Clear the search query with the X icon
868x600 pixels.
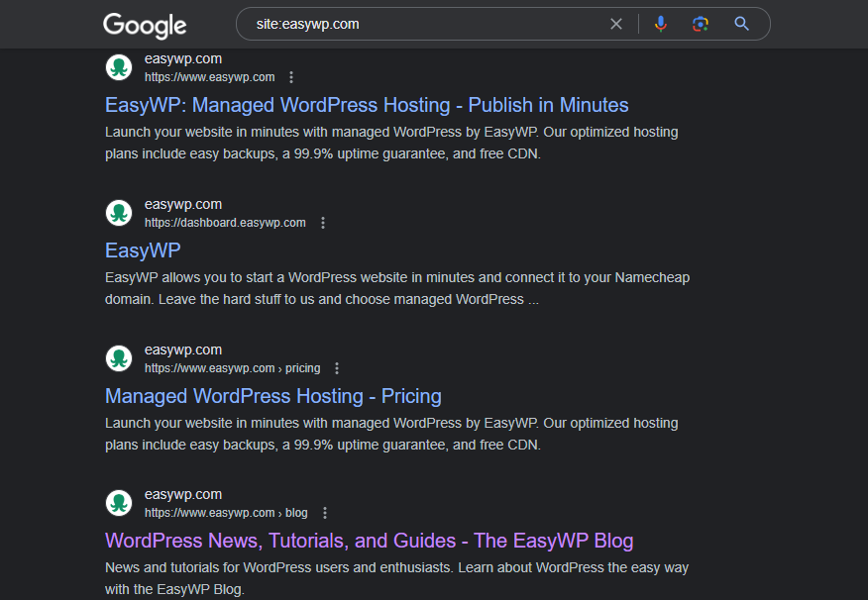tap(616, 24)
